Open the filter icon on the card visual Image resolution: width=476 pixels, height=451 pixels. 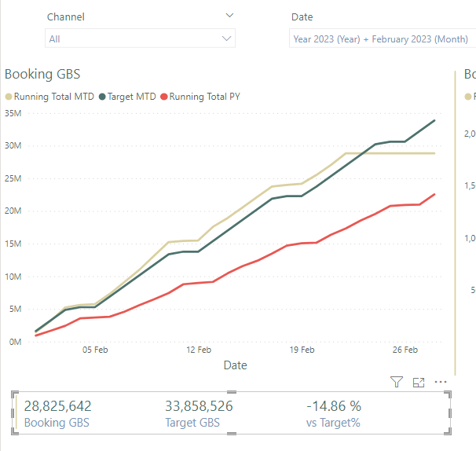(x=397, y=382)
